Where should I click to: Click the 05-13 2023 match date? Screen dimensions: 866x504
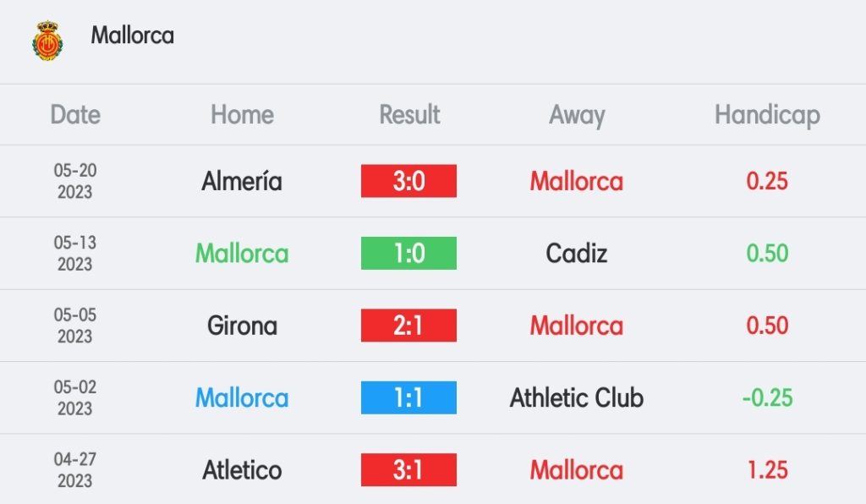click(75, 254)
